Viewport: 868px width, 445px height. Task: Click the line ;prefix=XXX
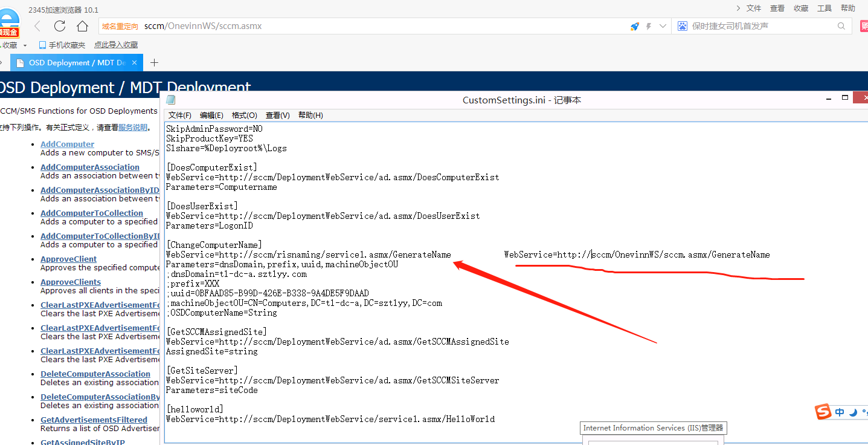point(193,284)
